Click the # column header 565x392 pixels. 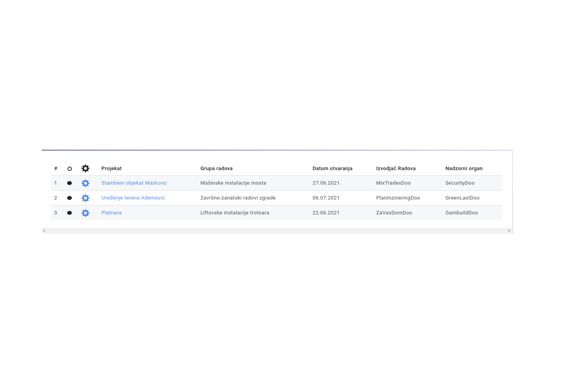(56, 169)
